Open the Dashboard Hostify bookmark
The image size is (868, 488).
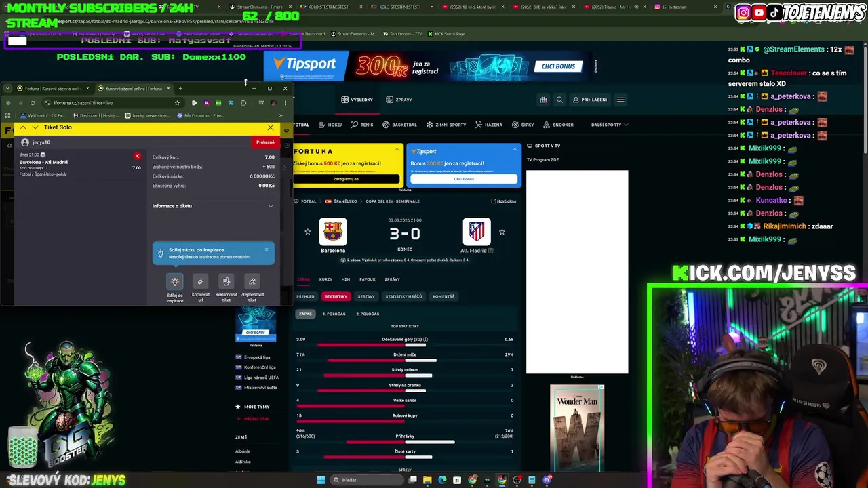coord(96,115)
